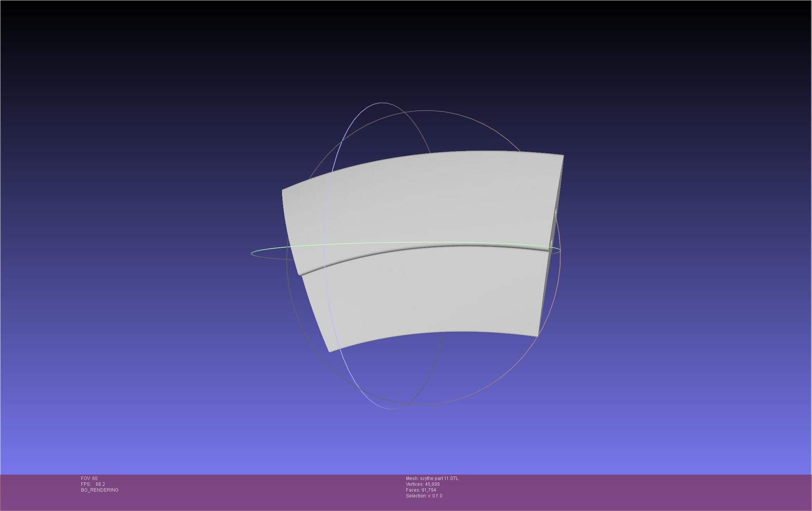
Task: Click the FPS 66.2 readout
Action: click(x=93, y=484)
